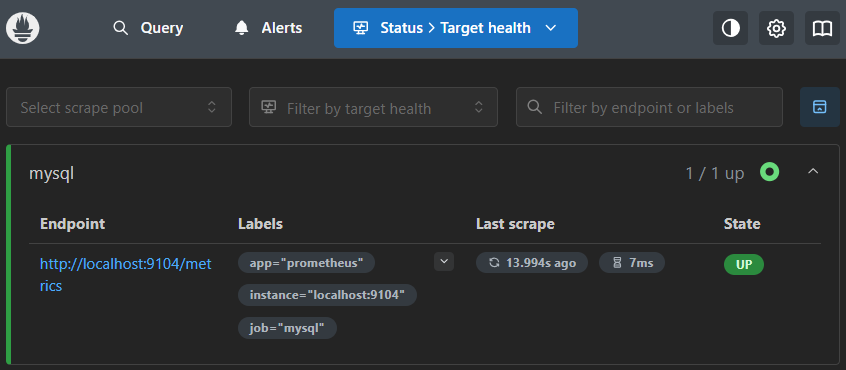Collapse the mysql scrape pool chevron

click(x=813, y=172)
